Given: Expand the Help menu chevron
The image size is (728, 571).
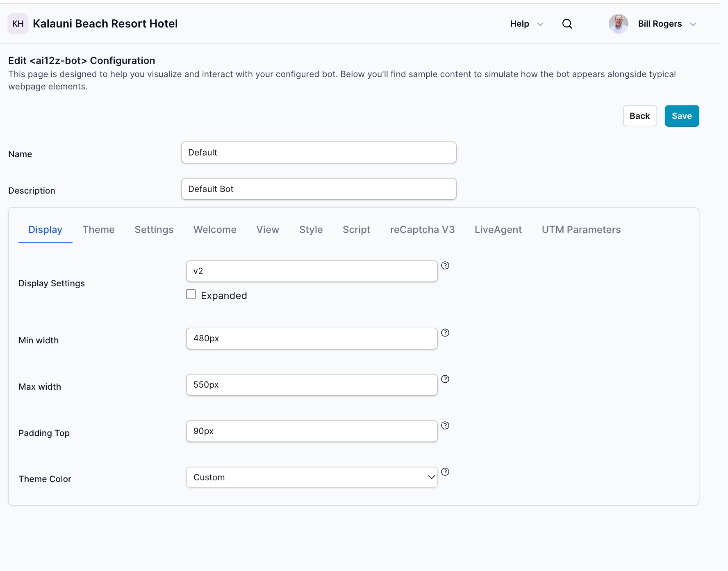Looking at the screenshot, I should click(x=540, y=24).
